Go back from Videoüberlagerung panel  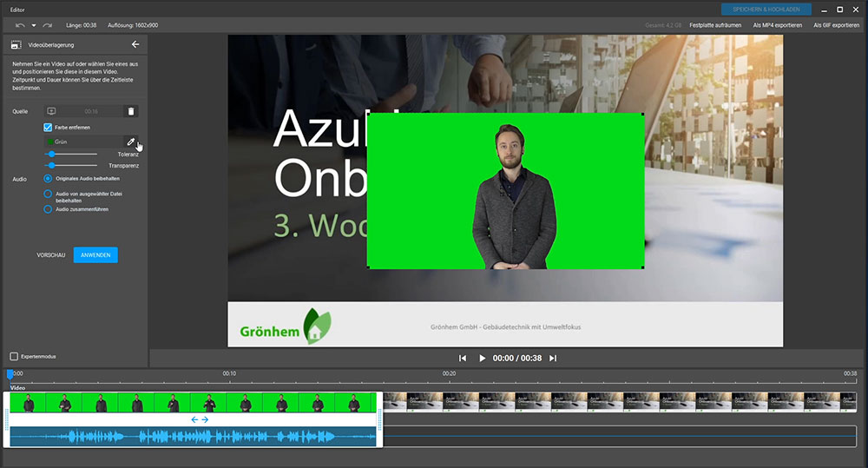click(135, 44)
